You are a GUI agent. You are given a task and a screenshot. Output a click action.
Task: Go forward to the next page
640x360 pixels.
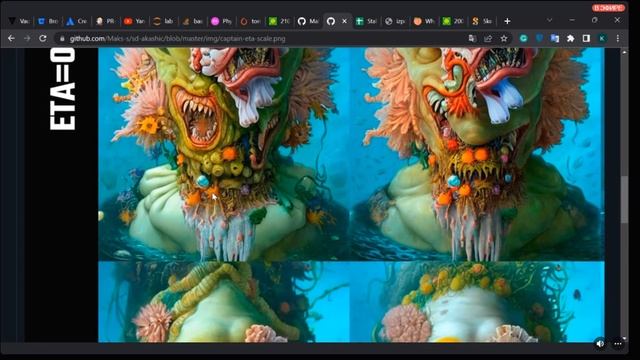[27, 38]
